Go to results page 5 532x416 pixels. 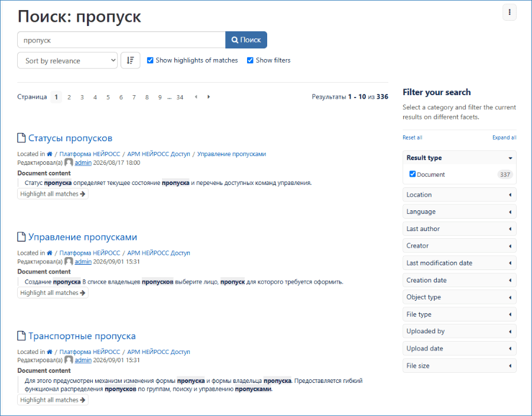(108, 97)
